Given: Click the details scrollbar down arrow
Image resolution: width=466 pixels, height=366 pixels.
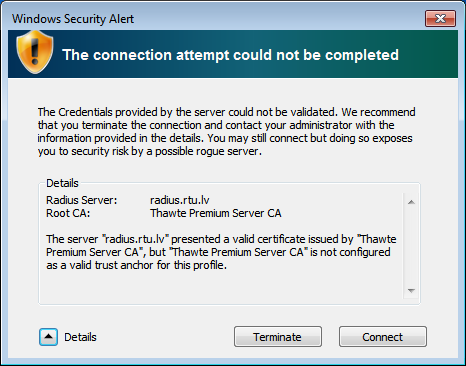Looking at the screenshot, I should coord(411,291).
